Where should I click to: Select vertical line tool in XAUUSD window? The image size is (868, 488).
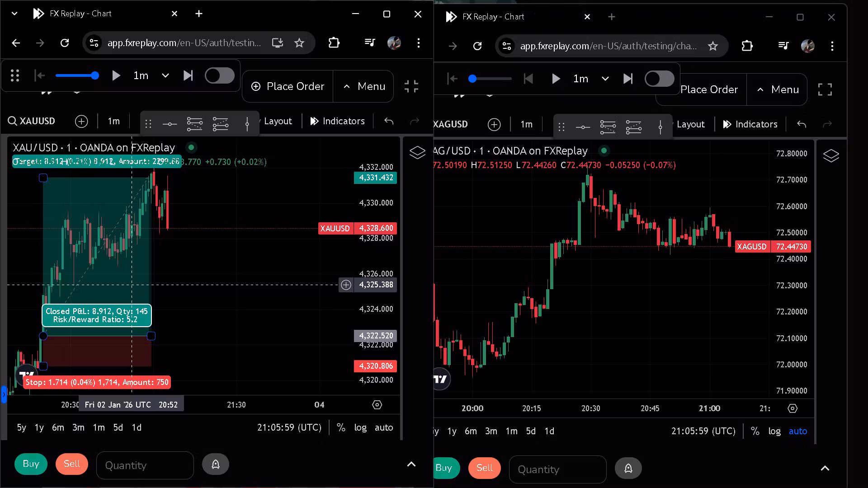(247, 124)
